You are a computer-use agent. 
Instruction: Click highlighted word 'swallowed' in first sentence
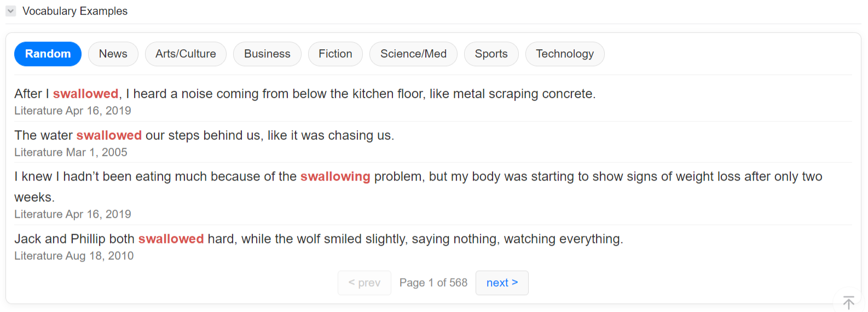85,94
